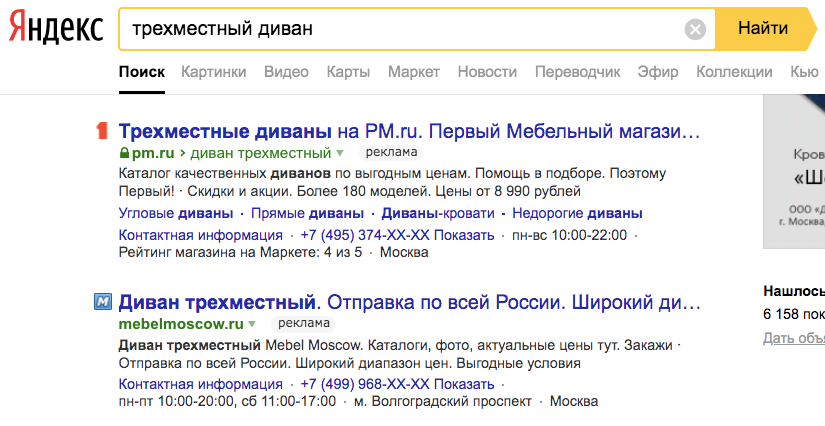Viewport: 825px width, 426px height.
Task: Click the red PM.ru favicon
Action: (x=102, y=131)
